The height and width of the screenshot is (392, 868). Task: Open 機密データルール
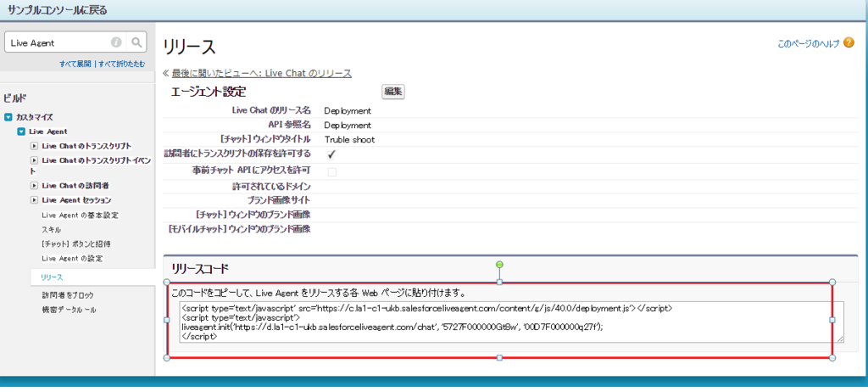[69, 310]
